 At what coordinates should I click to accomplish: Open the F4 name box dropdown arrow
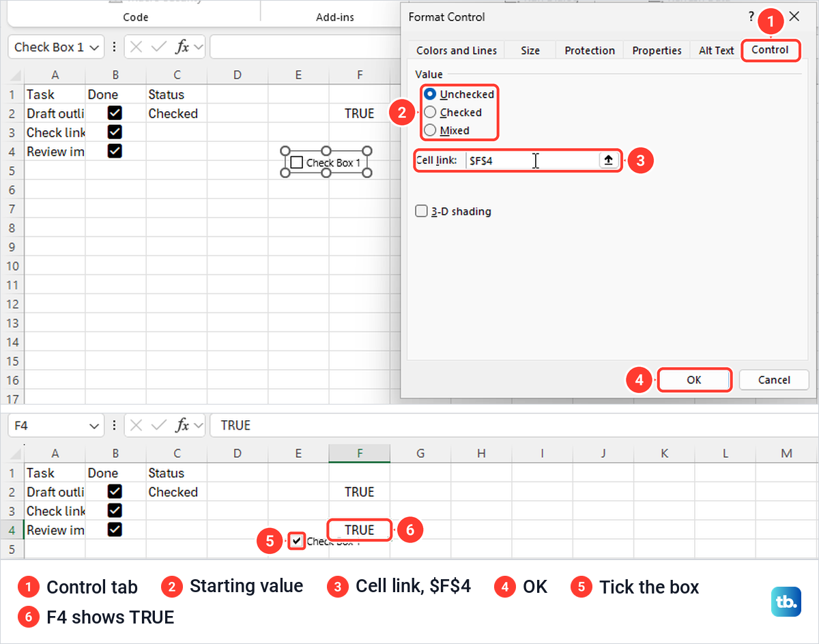click(x=94, y=425)
